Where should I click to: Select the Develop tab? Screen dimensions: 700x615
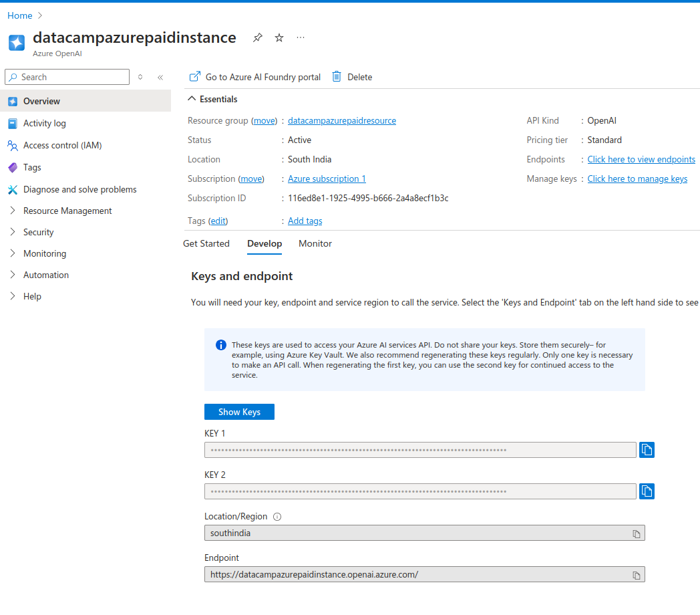pos(265,243)
